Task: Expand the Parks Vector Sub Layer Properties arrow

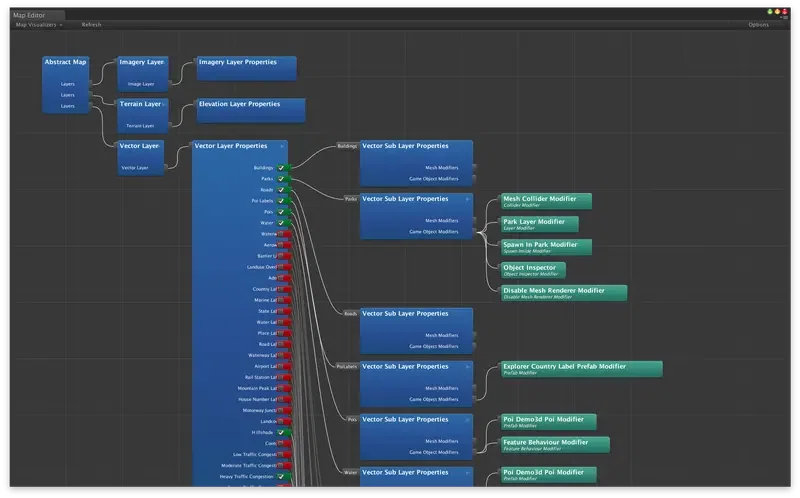Action: tap(467, 200)
